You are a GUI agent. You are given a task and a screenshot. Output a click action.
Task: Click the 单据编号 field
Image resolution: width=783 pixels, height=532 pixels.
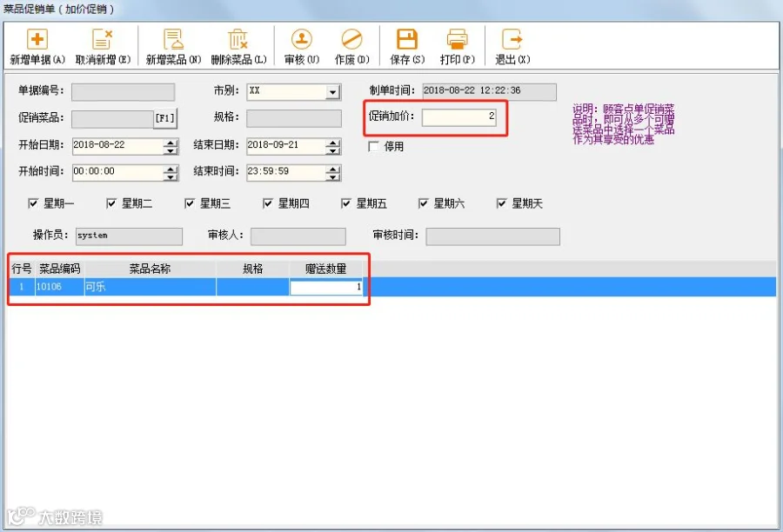click(123, 92)
